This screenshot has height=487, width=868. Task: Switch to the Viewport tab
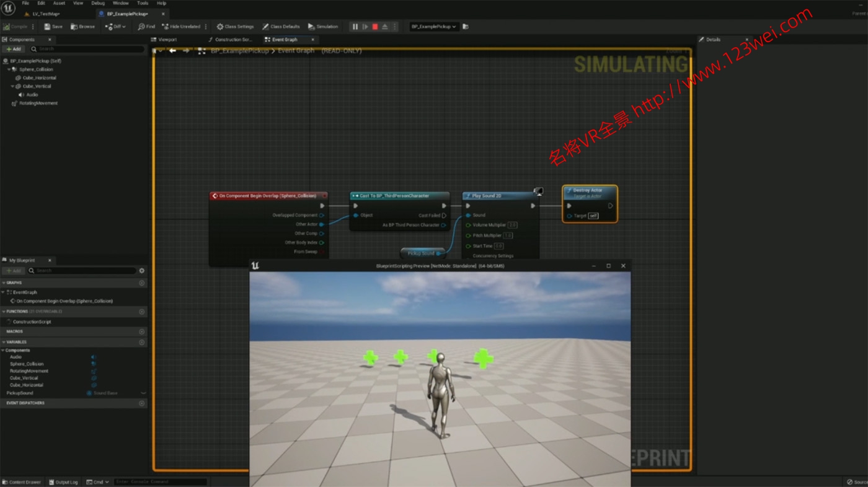click(167, 40)
